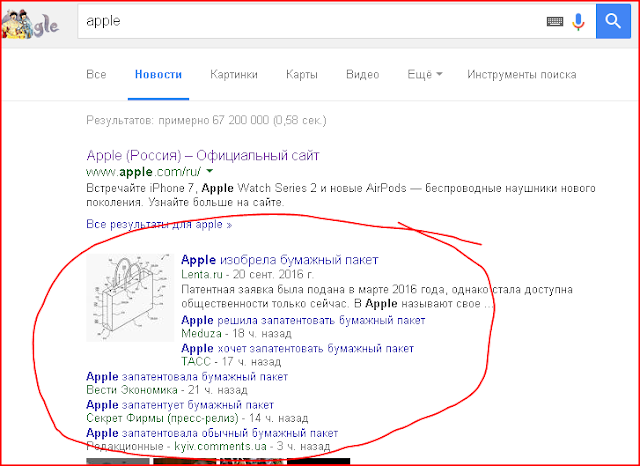The height and width of the screenshot is (466, 640).
Task: Open 'Все результаты для apple »' link
Action: coord(159,224)
